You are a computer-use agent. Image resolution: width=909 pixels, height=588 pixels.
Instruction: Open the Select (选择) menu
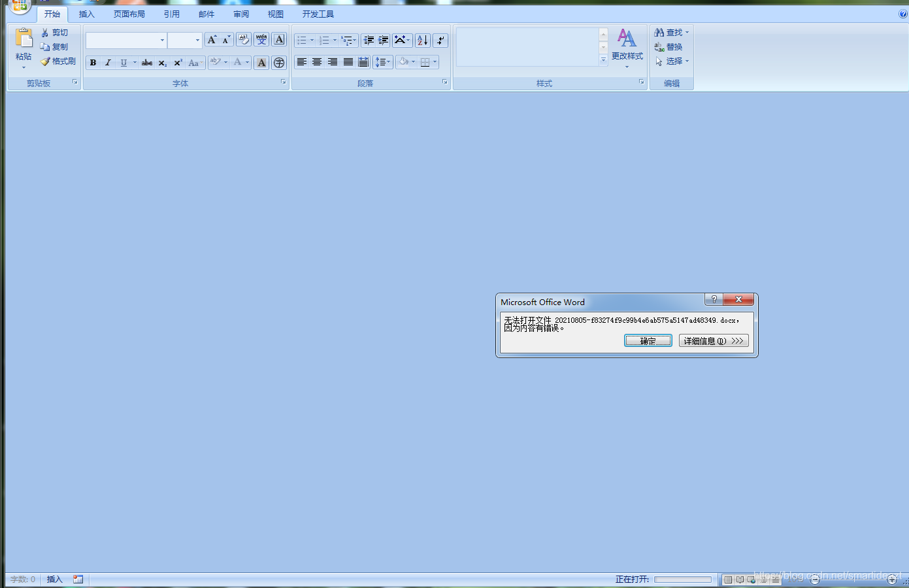click(672, 61)
